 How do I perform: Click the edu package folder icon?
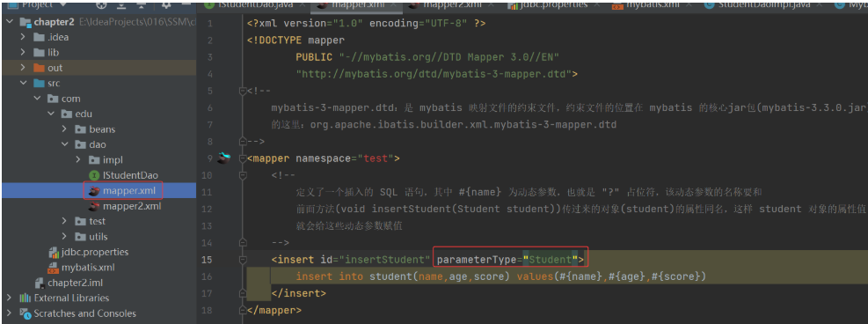67,114
